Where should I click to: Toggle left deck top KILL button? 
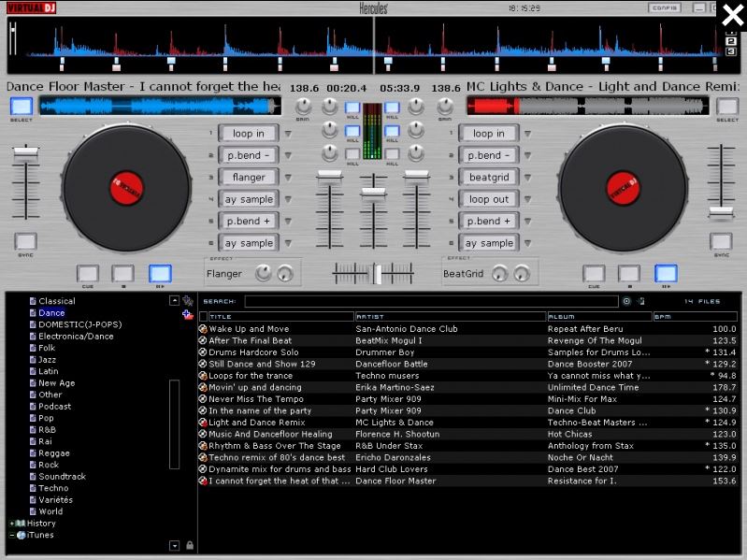coord(352,108)
